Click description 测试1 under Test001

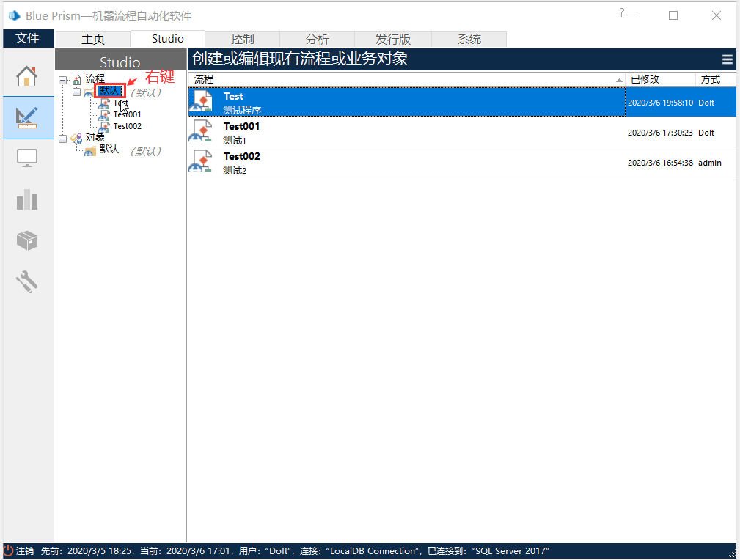coord(235,140)
